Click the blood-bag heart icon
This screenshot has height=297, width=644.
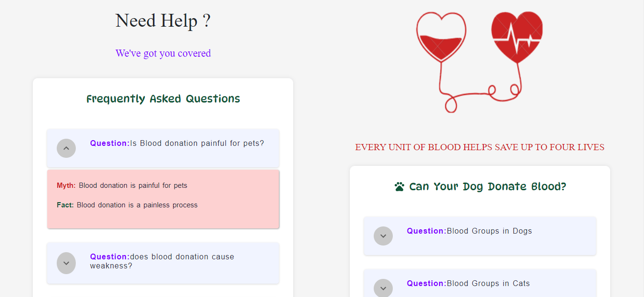pyautogui.click(x=441, y=38)
